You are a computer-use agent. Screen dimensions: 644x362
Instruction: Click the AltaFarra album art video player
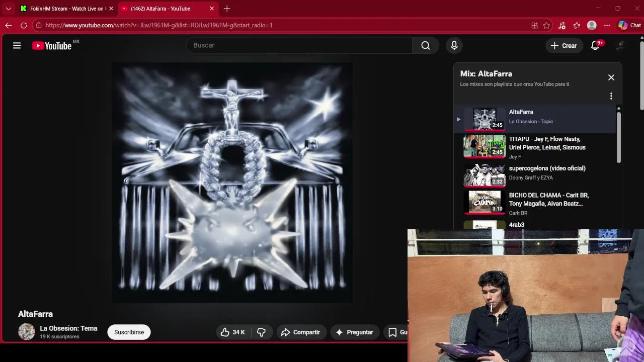232,183
